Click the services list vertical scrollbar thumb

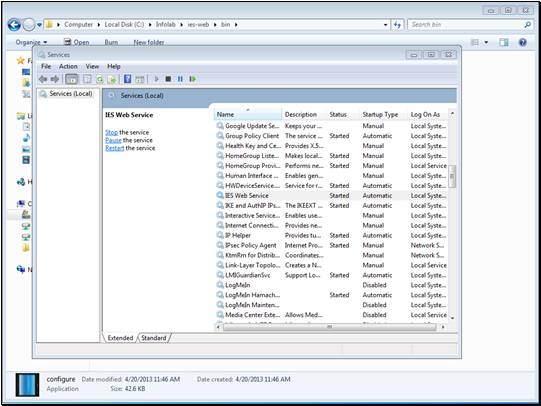[x=452, y=176]
